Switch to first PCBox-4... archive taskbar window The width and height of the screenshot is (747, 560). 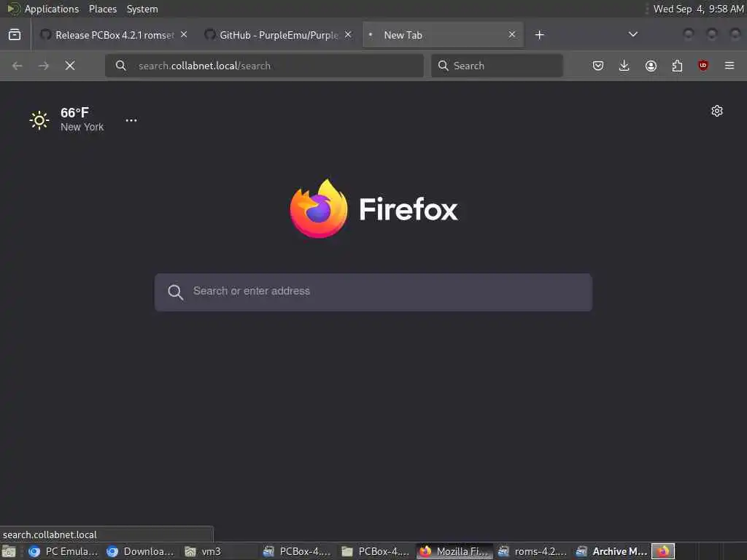pos(298,551)
